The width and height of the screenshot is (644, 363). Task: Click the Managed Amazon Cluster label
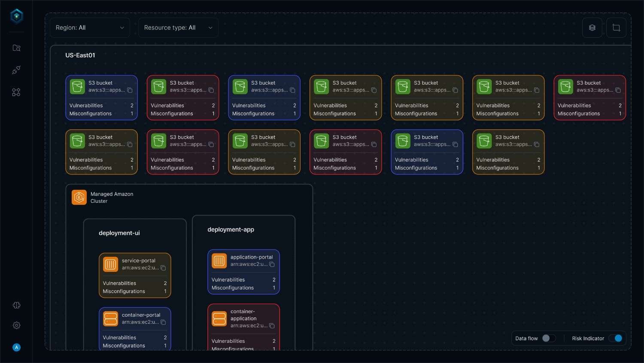[x=112, y=198]
